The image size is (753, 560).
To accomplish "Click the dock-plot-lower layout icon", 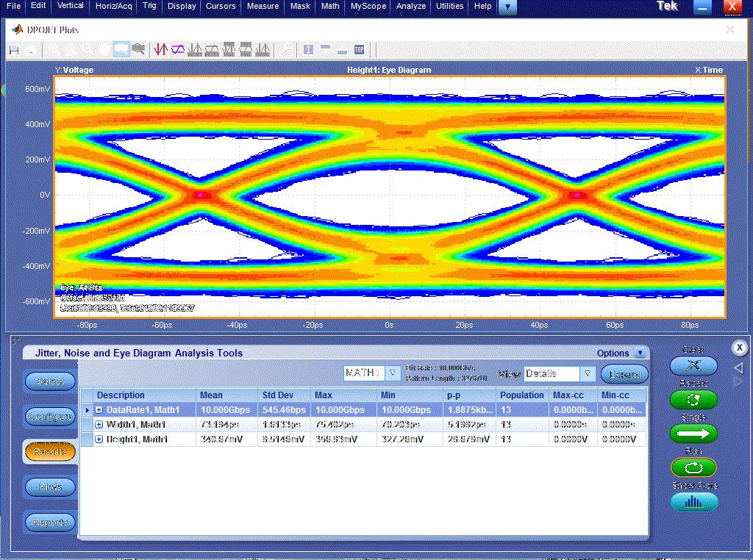I will (x=342, y=49).
